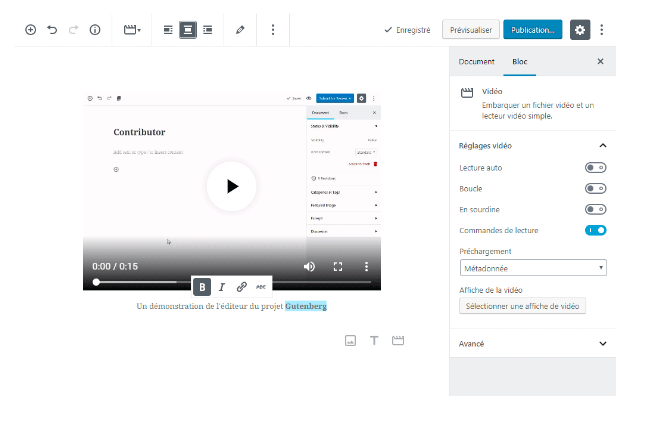Play the video with center play button
The image size is (650, 432).
(x=231, y=186)
